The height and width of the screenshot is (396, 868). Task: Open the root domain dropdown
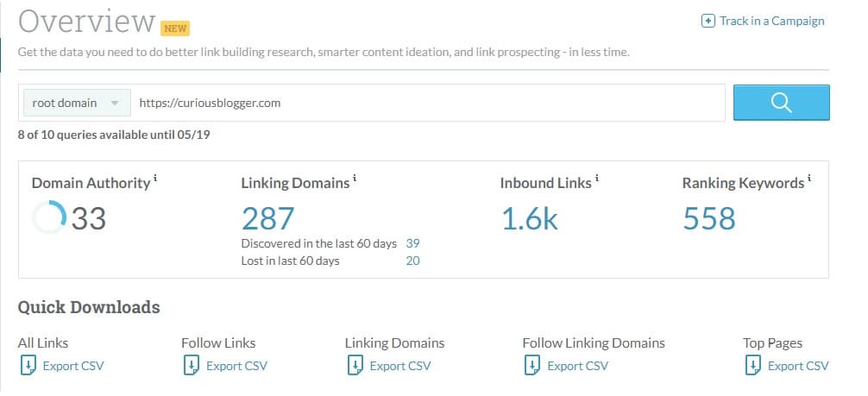point(77,103)
